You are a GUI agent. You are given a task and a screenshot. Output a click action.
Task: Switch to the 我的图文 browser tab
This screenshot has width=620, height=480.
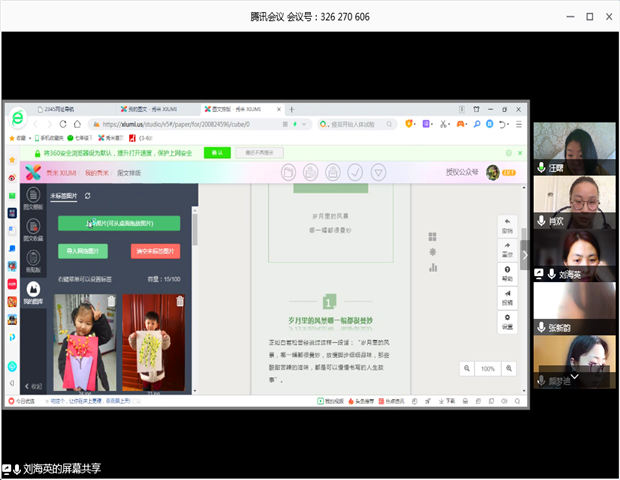pos(142,108)
